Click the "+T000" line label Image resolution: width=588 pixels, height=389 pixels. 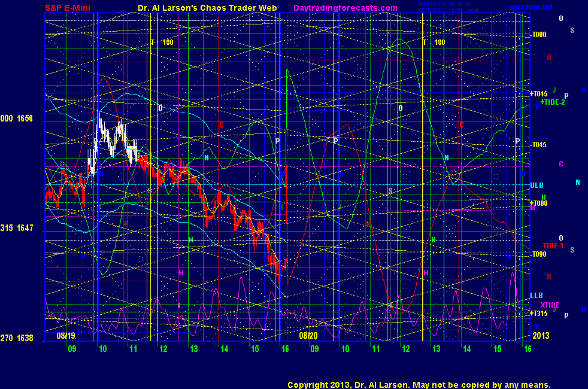(538, 203)
